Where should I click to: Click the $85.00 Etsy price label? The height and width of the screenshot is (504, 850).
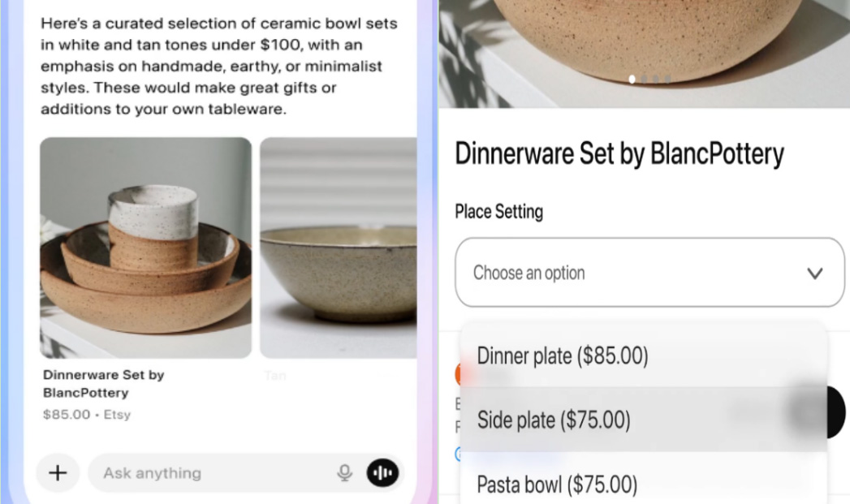87,415
